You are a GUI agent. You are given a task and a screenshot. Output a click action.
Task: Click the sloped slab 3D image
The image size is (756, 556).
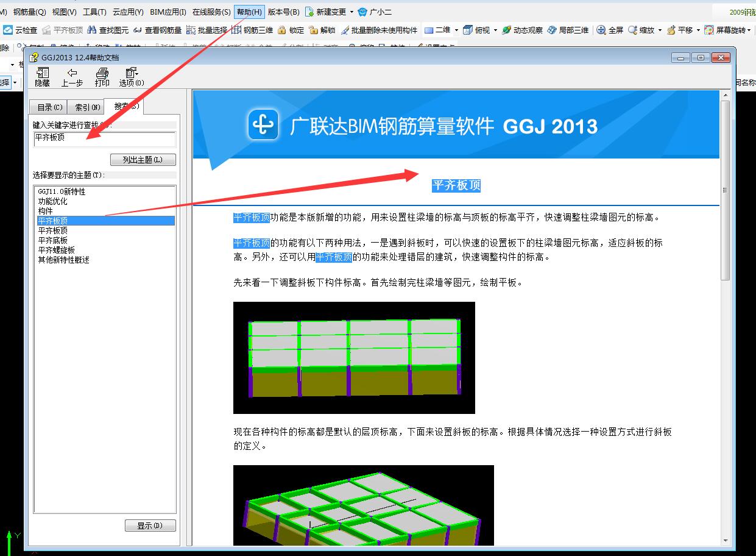tap(364, 505)
